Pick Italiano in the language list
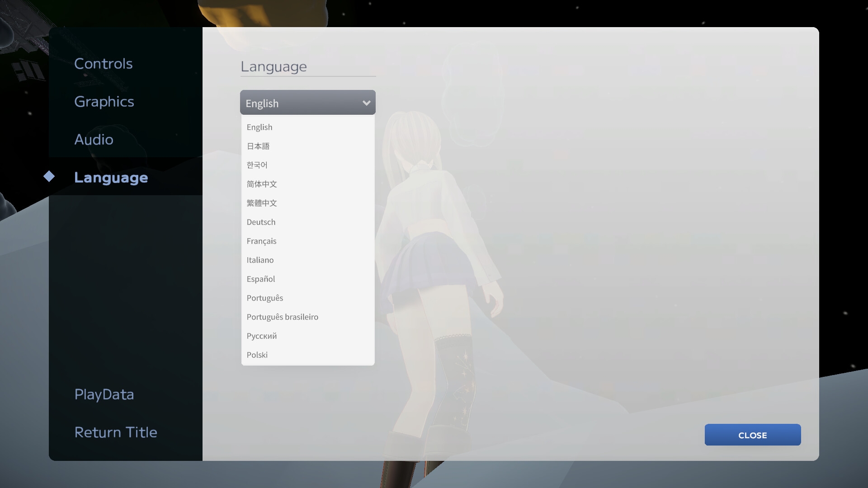This screenshot has height=488, width=868. tap(260, 260)
